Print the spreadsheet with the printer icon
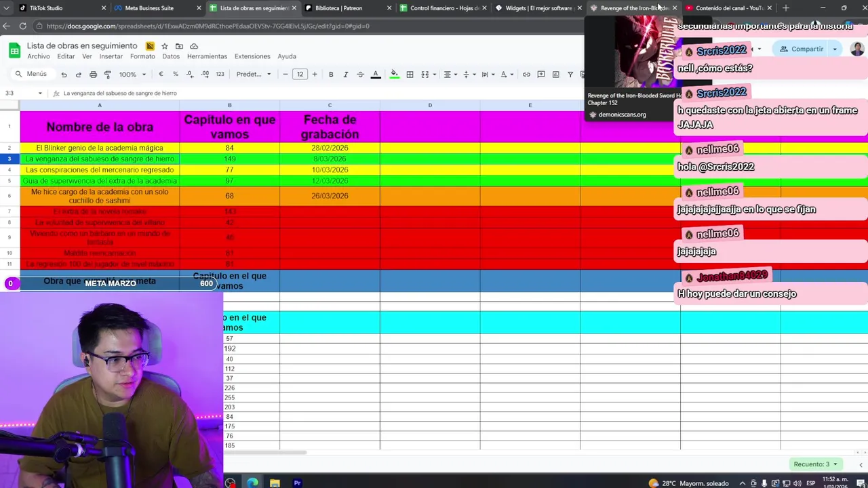Screen dimensions: 868x488 (93, 75)
